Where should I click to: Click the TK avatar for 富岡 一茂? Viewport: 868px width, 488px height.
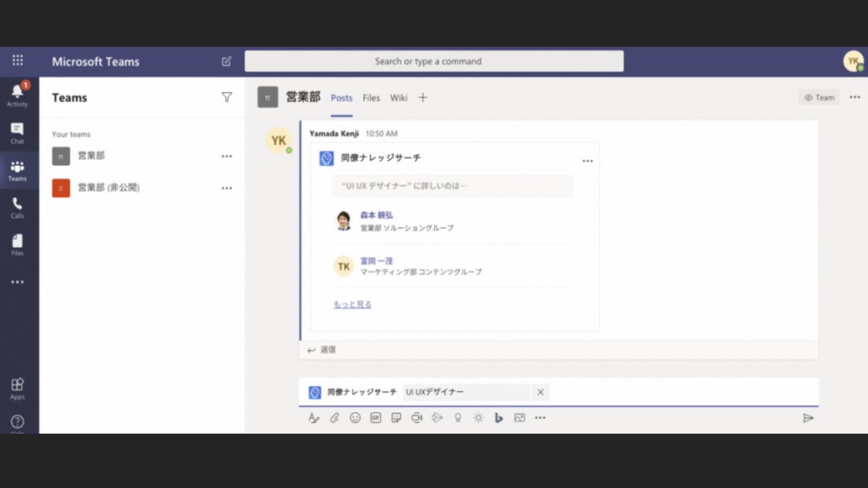[x=344, y=266]
